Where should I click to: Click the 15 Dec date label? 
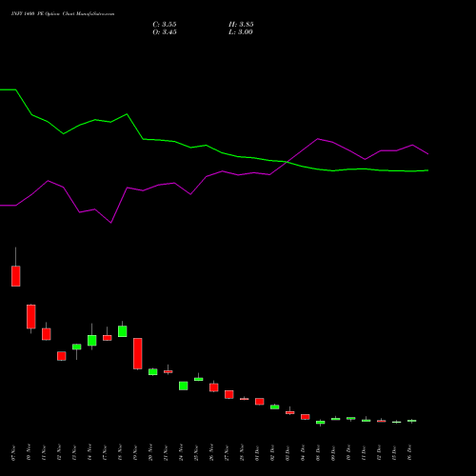394,453
